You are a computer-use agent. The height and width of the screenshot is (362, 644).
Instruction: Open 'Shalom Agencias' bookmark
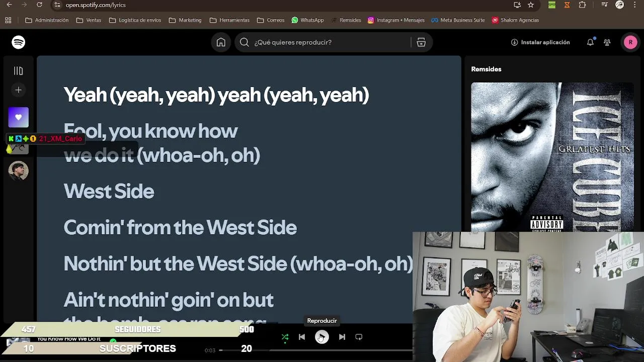(x=515, y=20)
